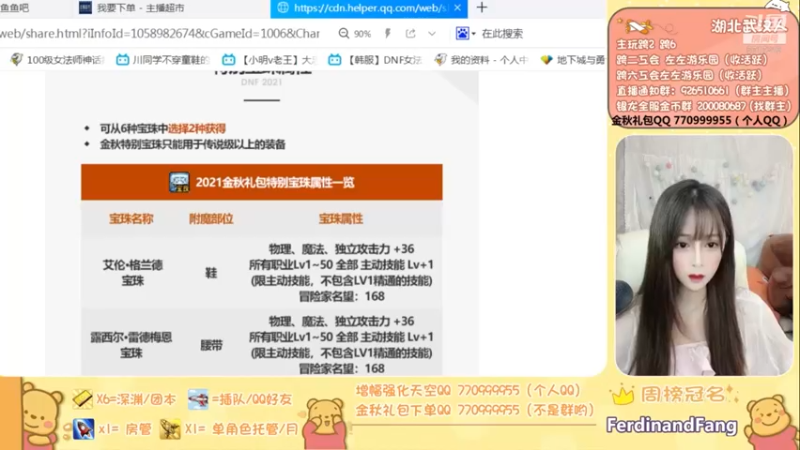Image resolution: width=800 pixels, height=450 pixels.
Task: Click the 露西尔·雷德梅恩宝珠 cell
Action: [x=131, y=345]
